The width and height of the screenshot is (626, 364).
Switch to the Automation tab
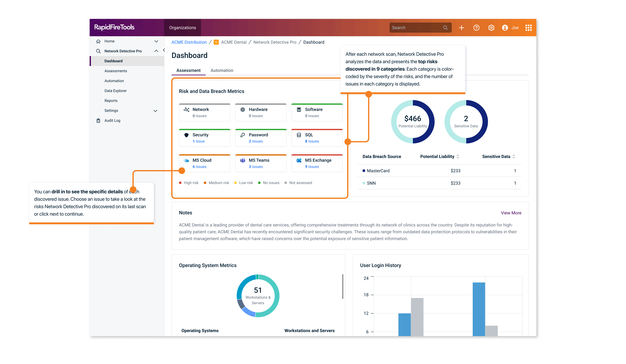[x=222, y=70]
